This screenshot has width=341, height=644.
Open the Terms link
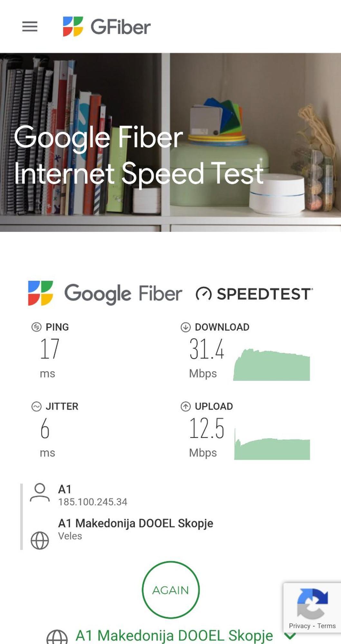[x=327, y=626]
